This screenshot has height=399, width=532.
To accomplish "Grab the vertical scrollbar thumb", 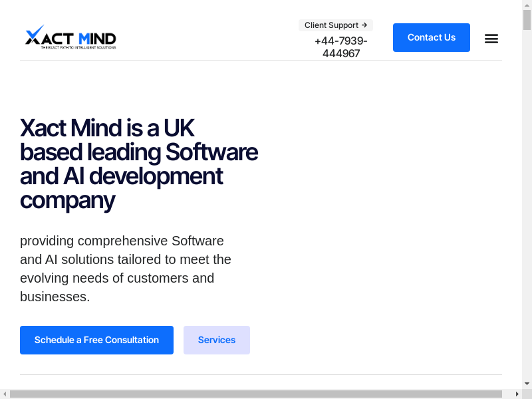I will coord(527,20).
